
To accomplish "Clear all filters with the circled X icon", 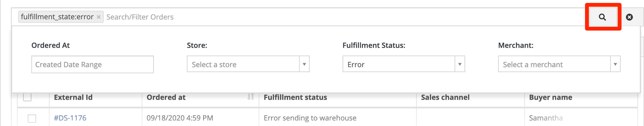I will pyautogui.click(x=629, y=17).
